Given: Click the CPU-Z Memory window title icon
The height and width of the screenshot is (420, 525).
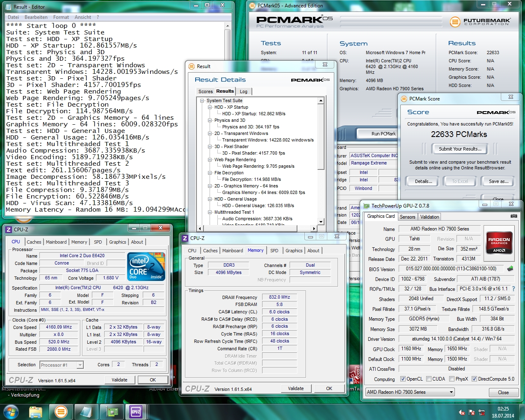Looking at the screenshot, I should [x=185, y=238].
